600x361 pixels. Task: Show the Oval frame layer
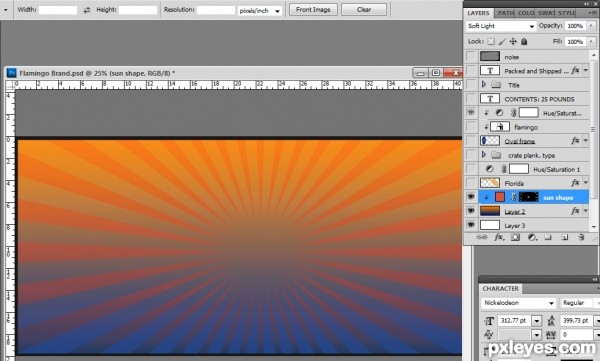(471, 141)
